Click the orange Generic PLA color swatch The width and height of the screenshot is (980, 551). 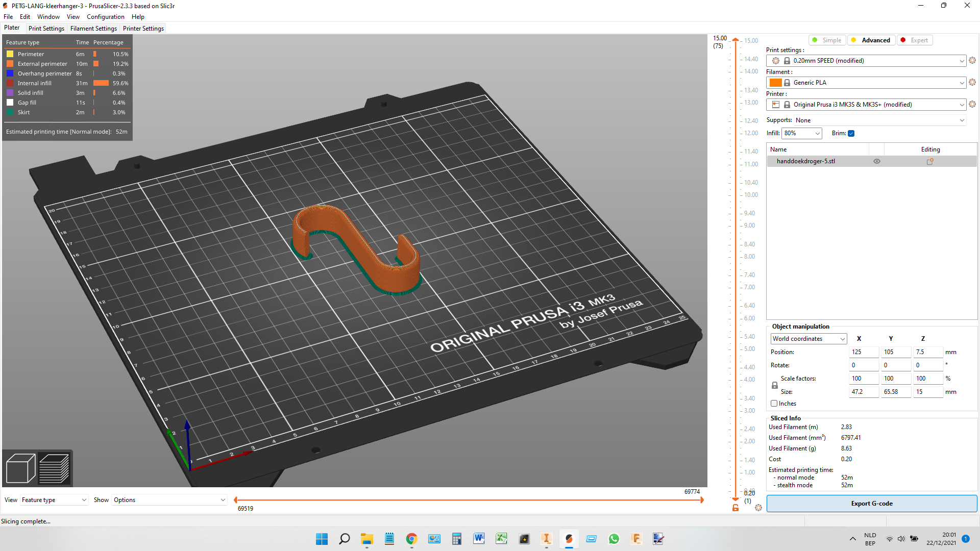pos(776,83)
